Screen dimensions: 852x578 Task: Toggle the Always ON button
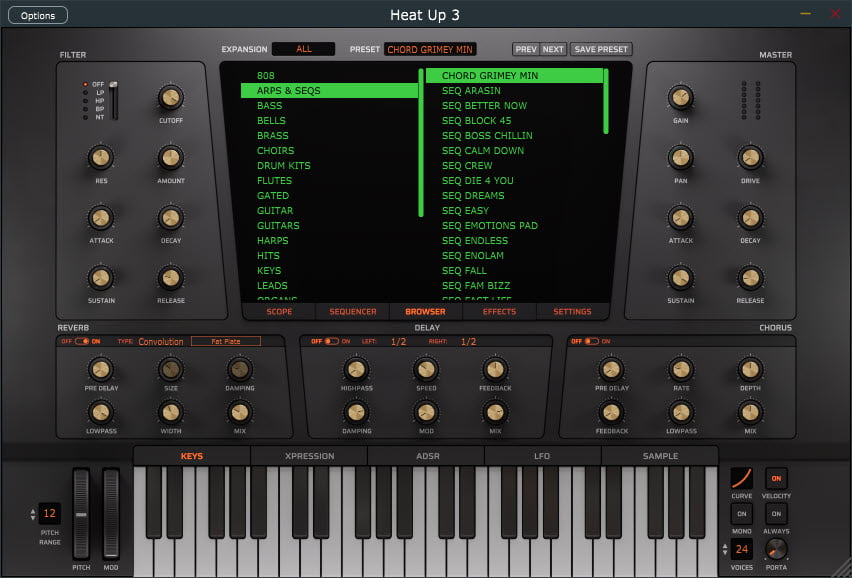pos(776,514)
